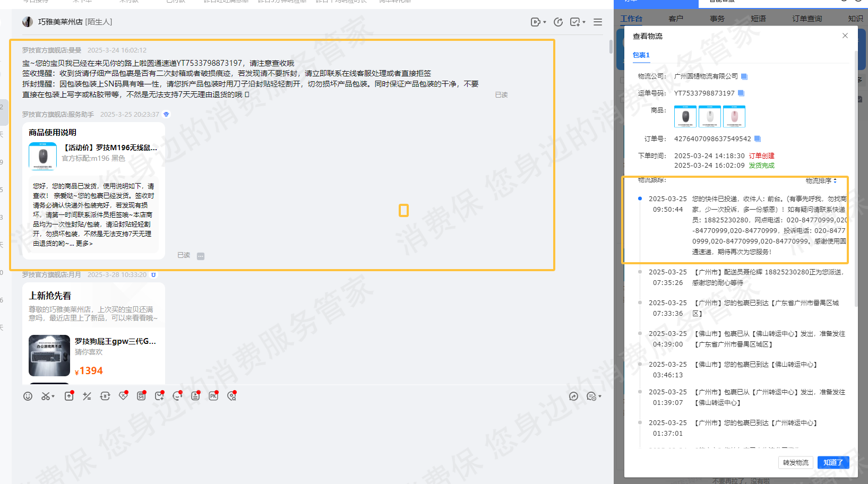
Task: Open 罗技狗屁王gpw三代 product recommendation
Action: [116, 341]
